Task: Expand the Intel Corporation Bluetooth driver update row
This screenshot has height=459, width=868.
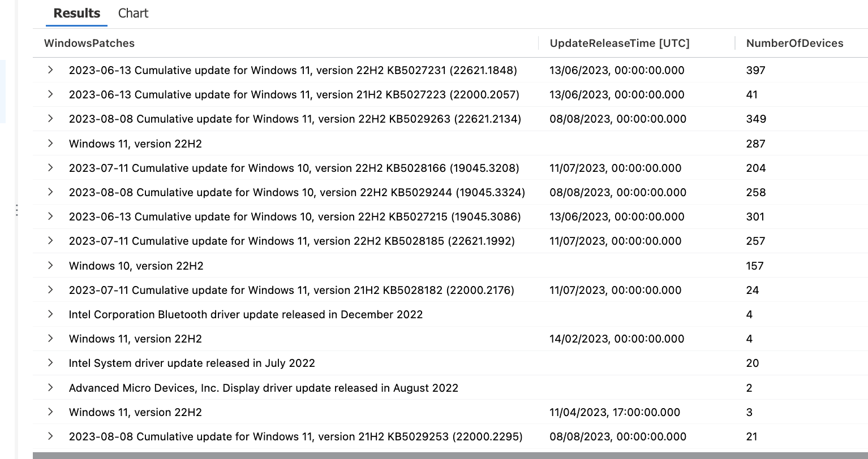Action: tap(50, 314)
